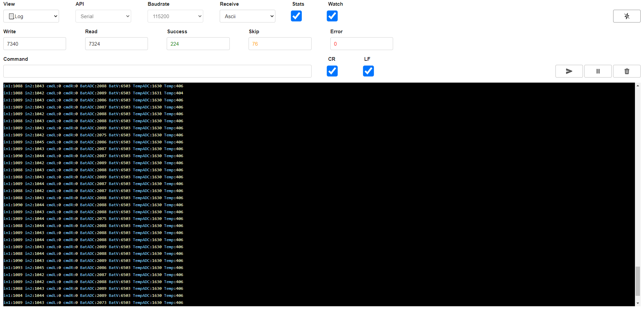Pause the serial log stream

coord(598,71)
